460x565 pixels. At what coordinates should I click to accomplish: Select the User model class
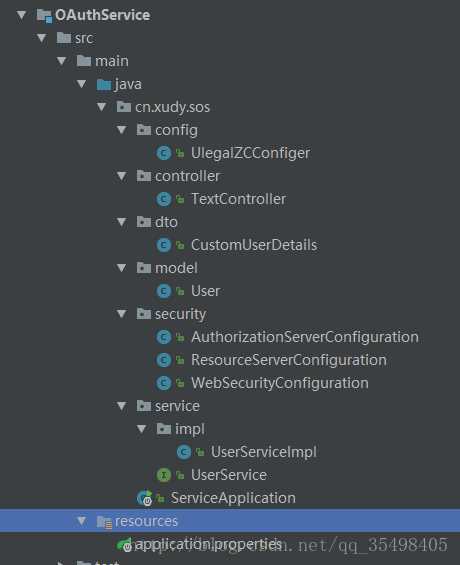[x=205, y=291]
